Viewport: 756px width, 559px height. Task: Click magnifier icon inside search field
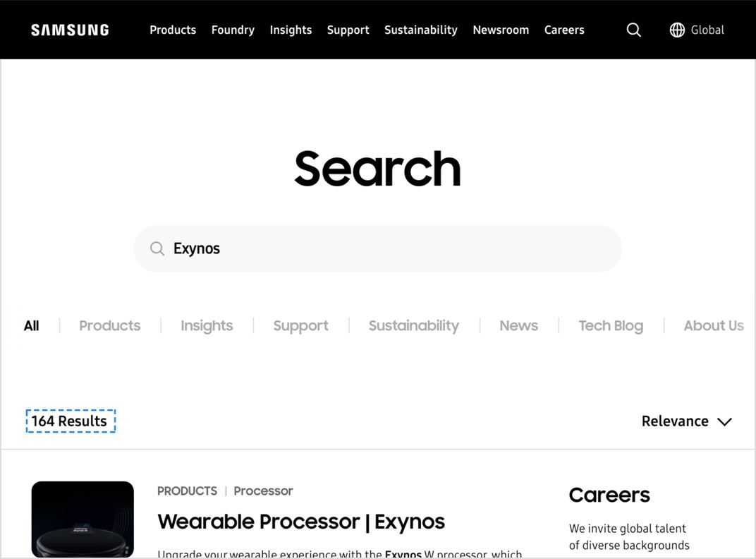(157, 248)
